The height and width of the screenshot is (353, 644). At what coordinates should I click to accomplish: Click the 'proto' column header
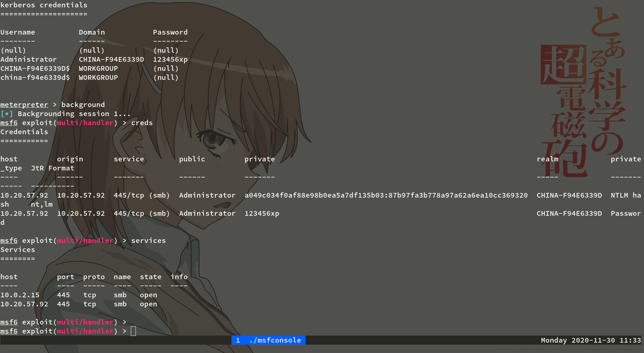coord(94,277)
